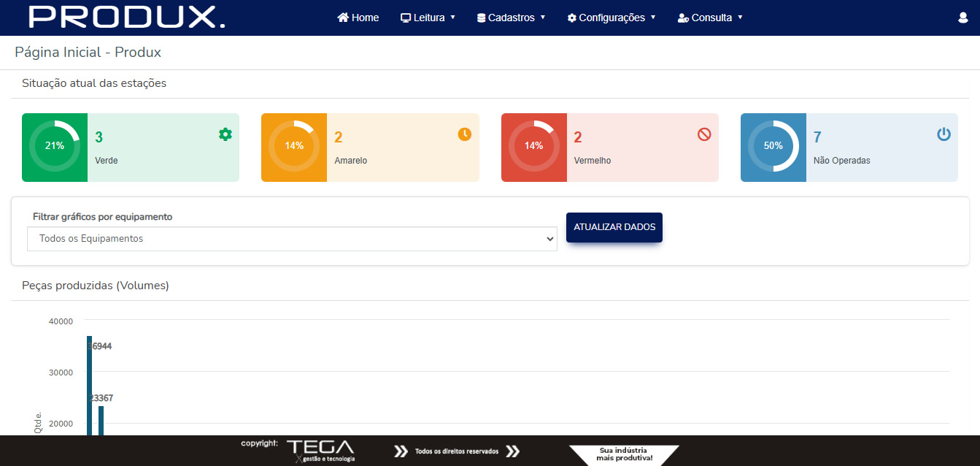This screenshot has height=466, width=980.
Task: Click the Situação atual das estações heading
Action: pyautogui.click(x=94, y=83)
